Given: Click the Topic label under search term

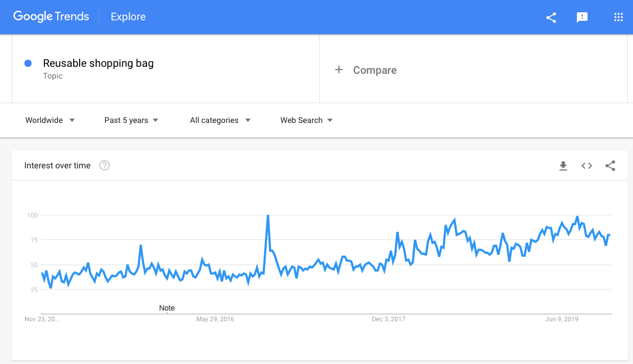Looking at the screenshot, I should 53,76.
